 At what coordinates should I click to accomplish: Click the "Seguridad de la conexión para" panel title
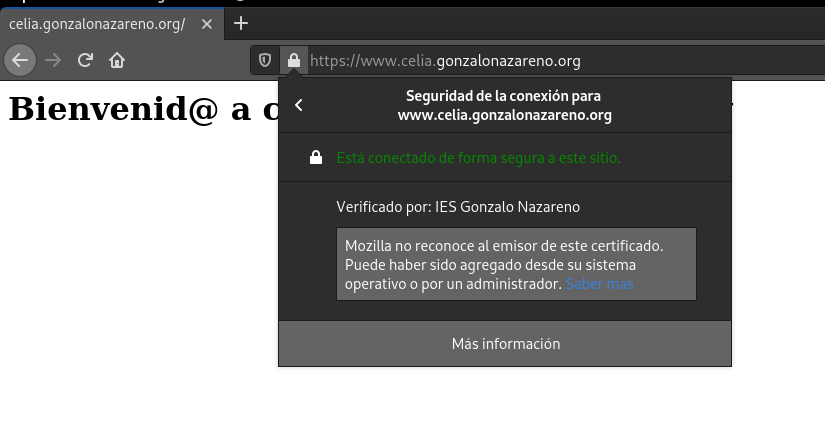click(x=504, y=96)
